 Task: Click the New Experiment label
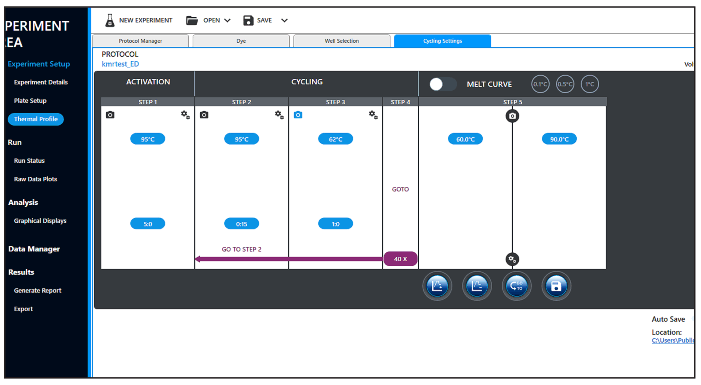(145, 21)
